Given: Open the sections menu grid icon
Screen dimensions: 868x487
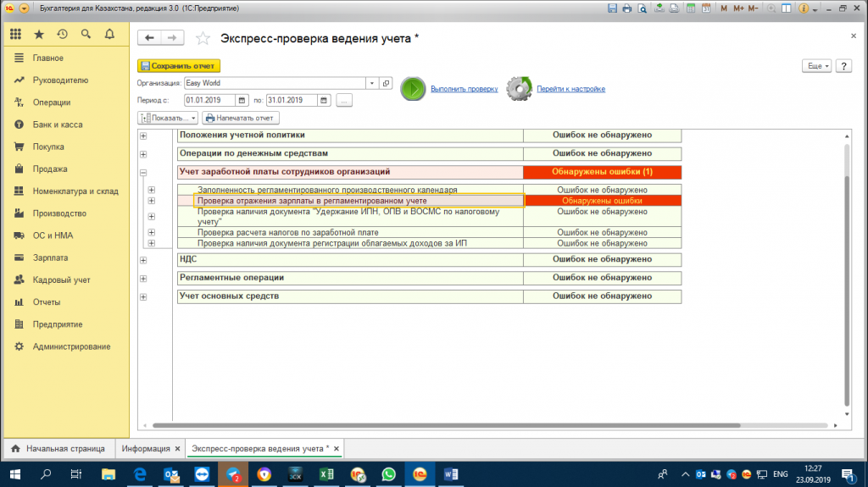Looking at the screenshot, I should click(15, 35).
